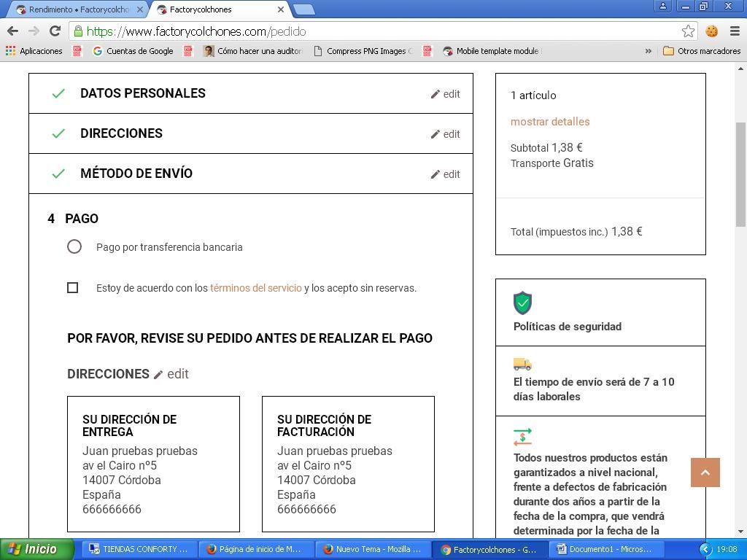Reload the page with the refresh icon

[55, 31]
